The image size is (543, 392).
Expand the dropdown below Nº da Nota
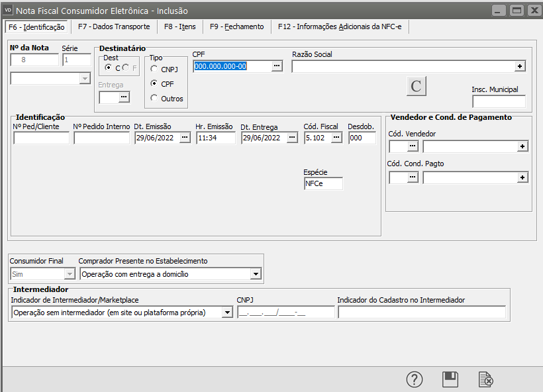84,79
